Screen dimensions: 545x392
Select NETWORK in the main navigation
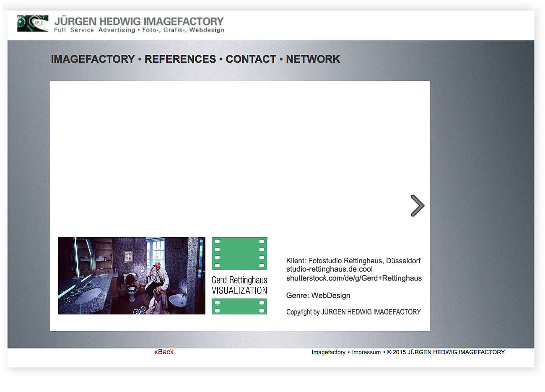click(313, 59)
